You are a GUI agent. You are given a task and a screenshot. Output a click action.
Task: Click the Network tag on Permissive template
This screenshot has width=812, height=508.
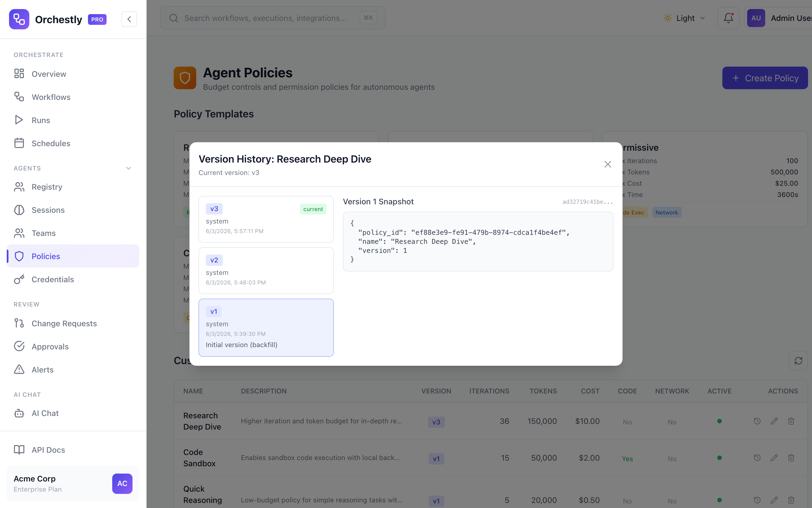click(x=667, y=212)
